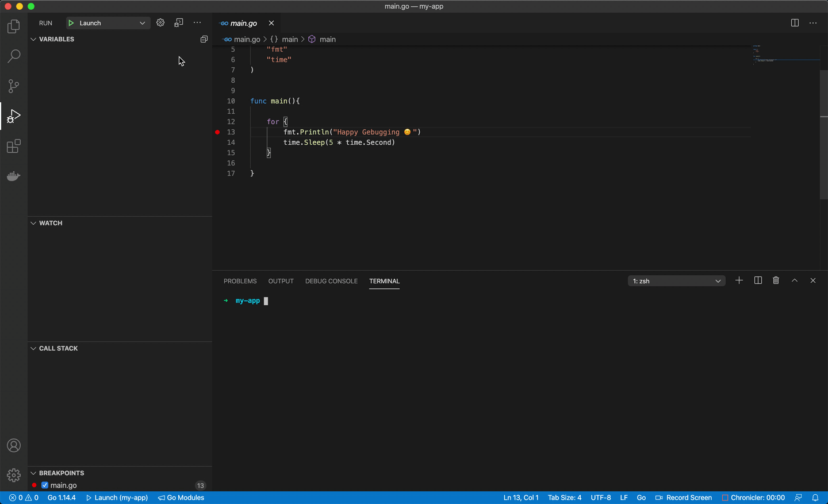Viewport: 828px width, 504px height.
Task: Change Tab Size: 4 setting
Action: 565,498
